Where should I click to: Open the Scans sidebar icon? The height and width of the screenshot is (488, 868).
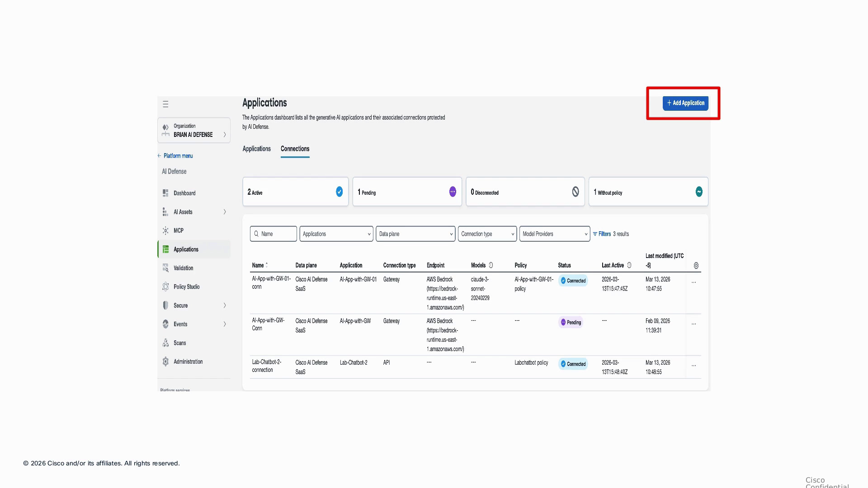(x=165, y=343)
